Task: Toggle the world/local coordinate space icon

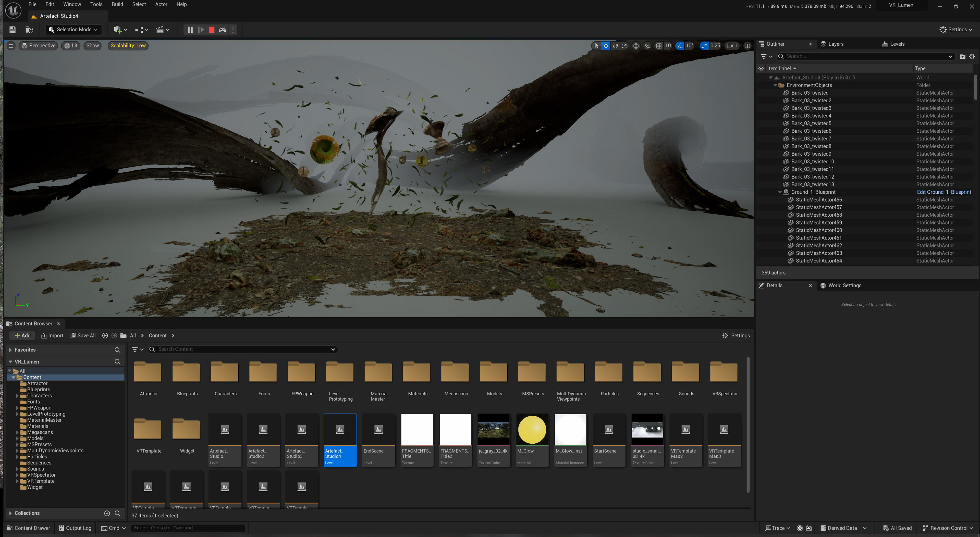Action: coord(636,46)
